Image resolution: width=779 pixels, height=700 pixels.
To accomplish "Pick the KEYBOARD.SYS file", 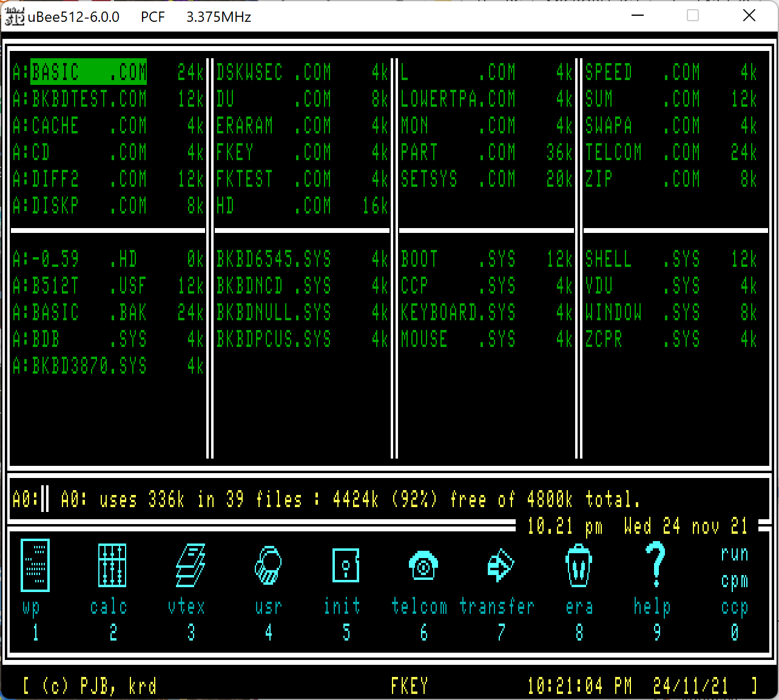I will pyautogui.click(x=458, y=313).
